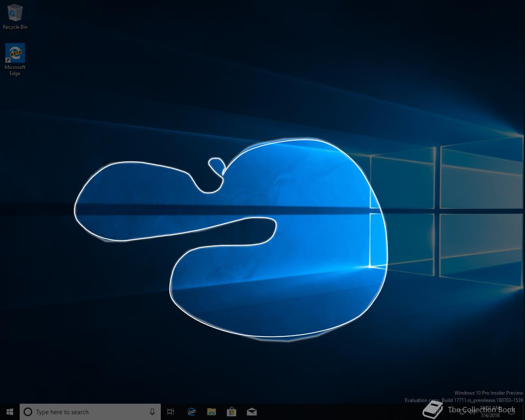Click the 'Type here to search' field
The height and width of the screenshot is (420, 525).
click(90, 412)
